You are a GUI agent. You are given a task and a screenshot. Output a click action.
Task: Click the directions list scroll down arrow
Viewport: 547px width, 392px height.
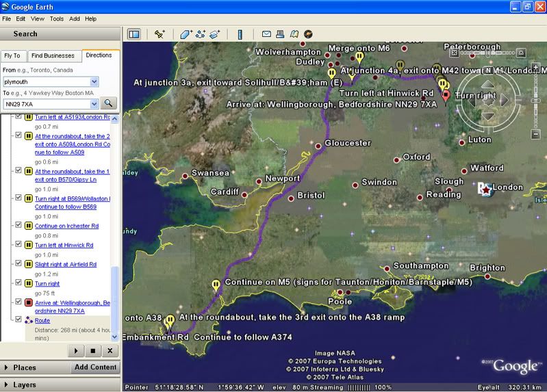tap(114, 337)
